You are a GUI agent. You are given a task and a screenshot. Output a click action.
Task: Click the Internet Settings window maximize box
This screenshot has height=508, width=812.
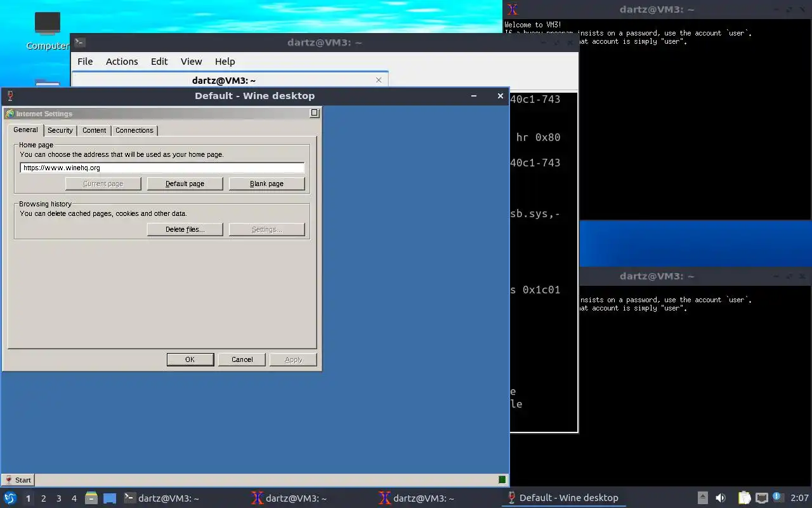click(x=314, y=113)
